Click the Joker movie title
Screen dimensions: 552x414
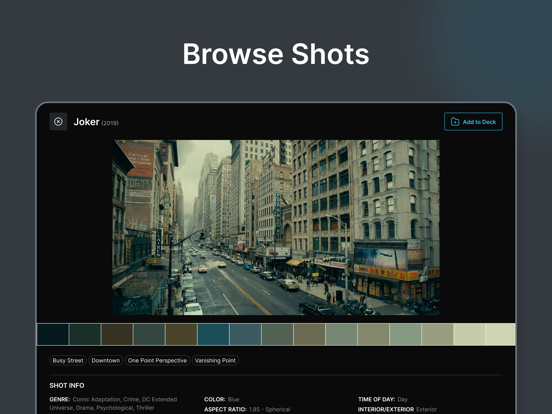(86, 122)
